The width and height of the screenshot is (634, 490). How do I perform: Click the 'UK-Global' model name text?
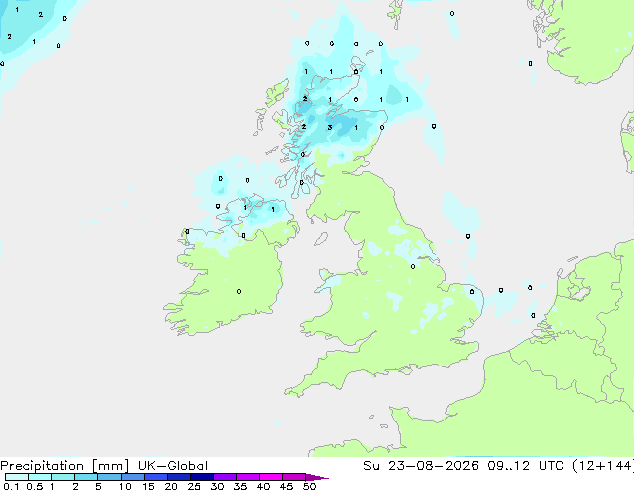pos(173,466)
